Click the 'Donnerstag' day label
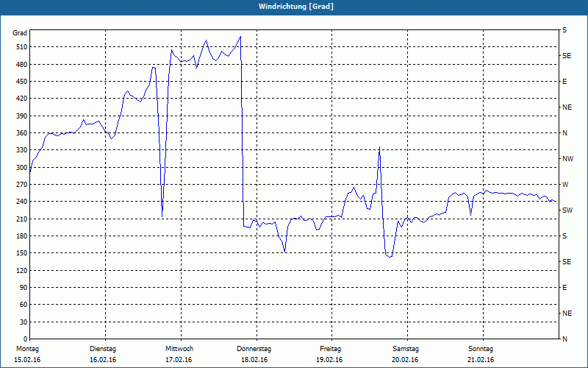The width and height of the screenshot is (588, 368). pyautogui.click(x=254, y=349)
